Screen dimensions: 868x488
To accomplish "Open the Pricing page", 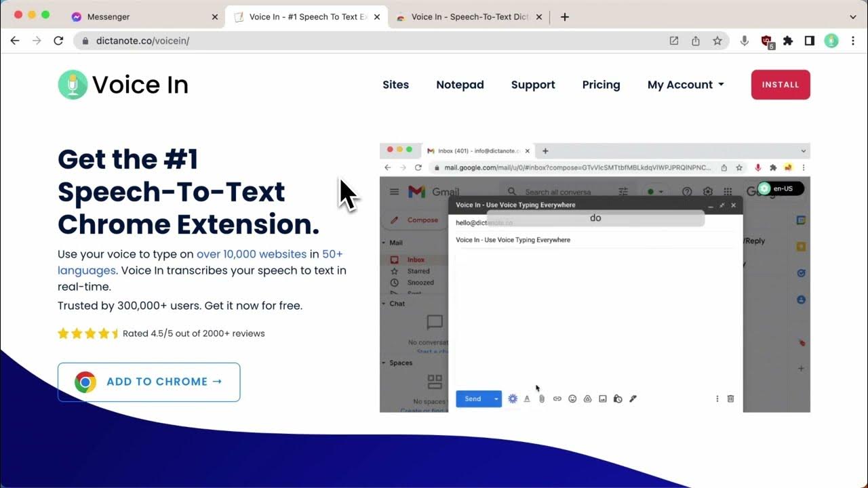I will [601, 85].
